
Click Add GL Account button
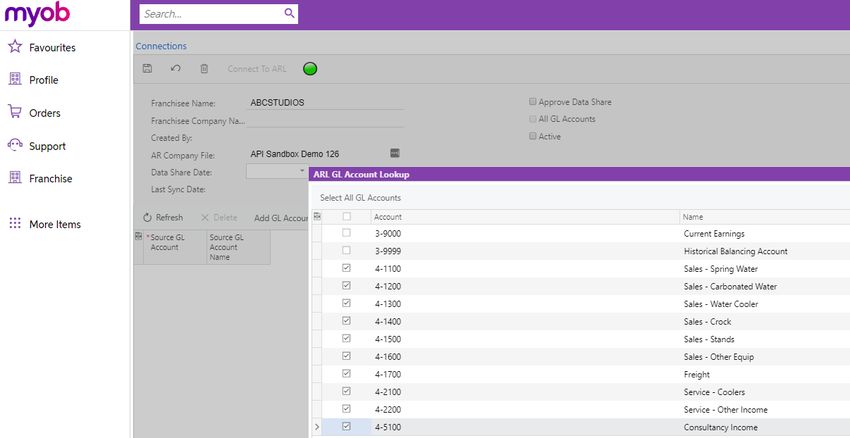click(281, 218)
